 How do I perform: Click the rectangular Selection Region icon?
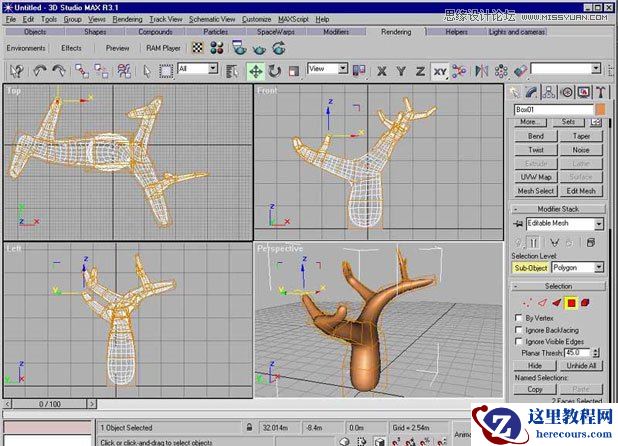[166, 71]
